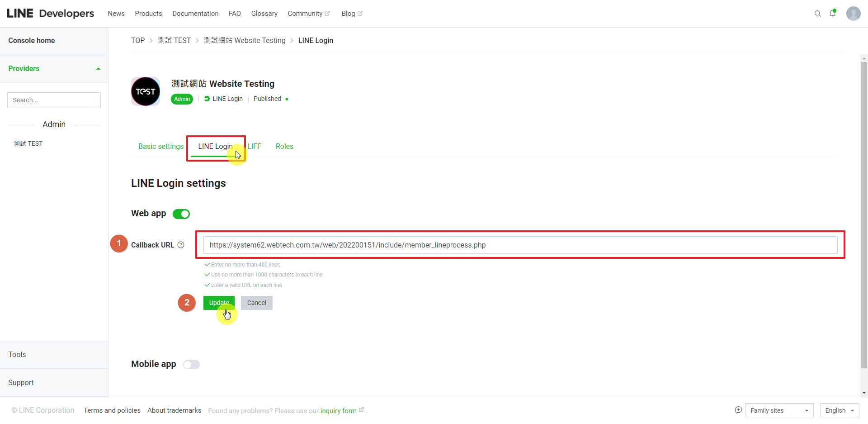Click the feedback smiley icon in footer

738,410
